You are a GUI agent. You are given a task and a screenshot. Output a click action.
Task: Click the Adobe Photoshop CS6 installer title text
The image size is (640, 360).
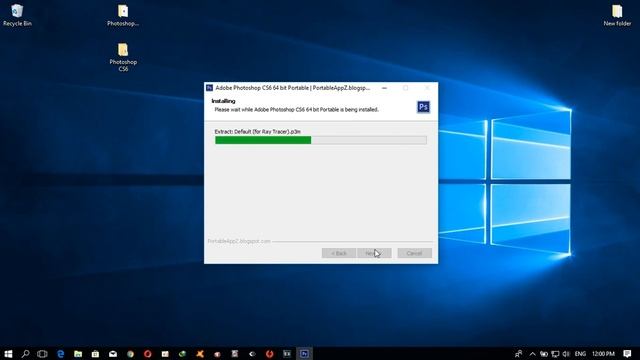click(293, 88)
